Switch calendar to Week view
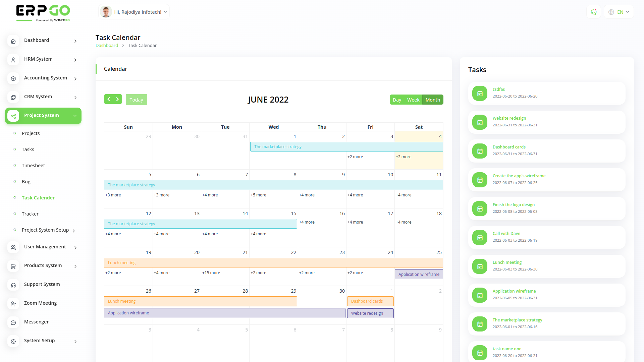Viewport: 644px width, 362px height. tap(413, 100)
